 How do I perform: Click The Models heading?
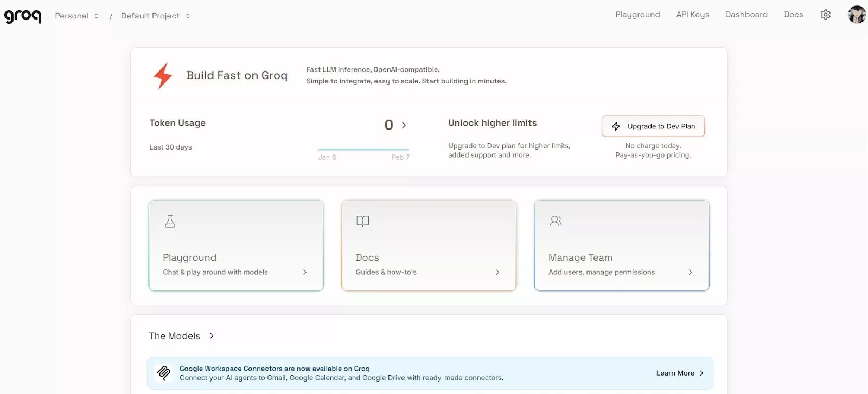[x=175, y=336]
